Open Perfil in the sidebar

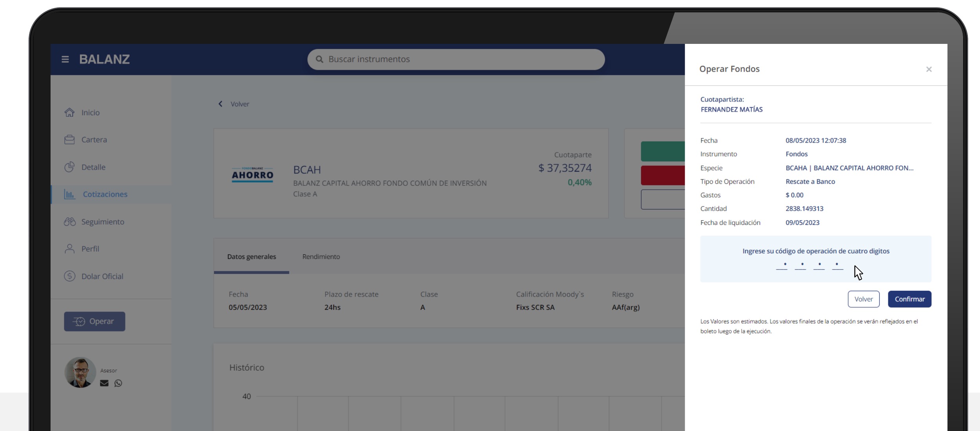point(90,249)
